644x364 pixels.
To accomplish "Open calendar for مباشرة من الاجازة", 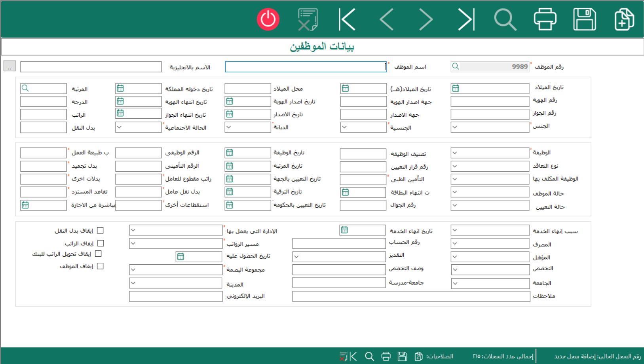I will coord(25,205).
